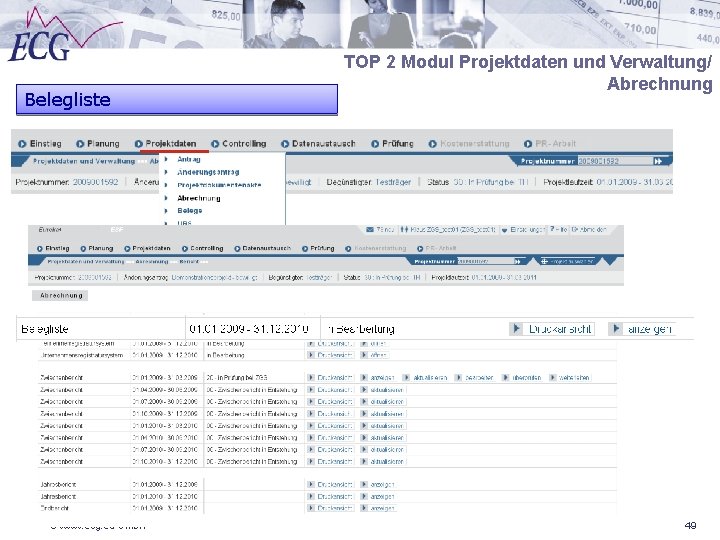Viewport: 720px width, 540px height.
Task: Click Druckansicht for Zwischenbericht 01.10.2010 row
Action: (x=330, y=461)
